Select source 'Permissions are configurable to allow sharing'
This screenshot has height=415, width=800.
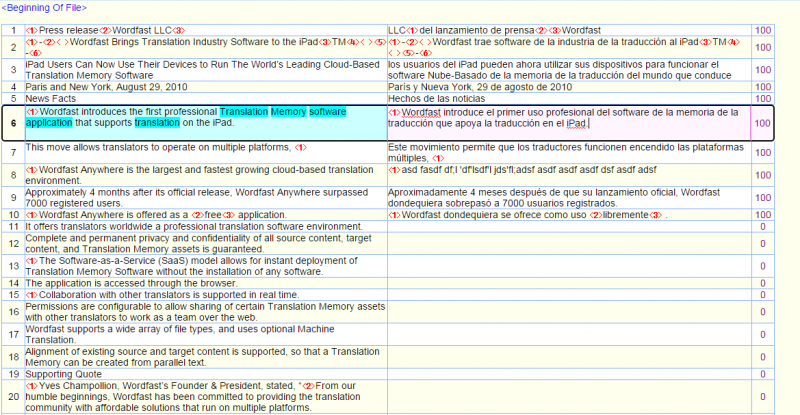[206, 312]
